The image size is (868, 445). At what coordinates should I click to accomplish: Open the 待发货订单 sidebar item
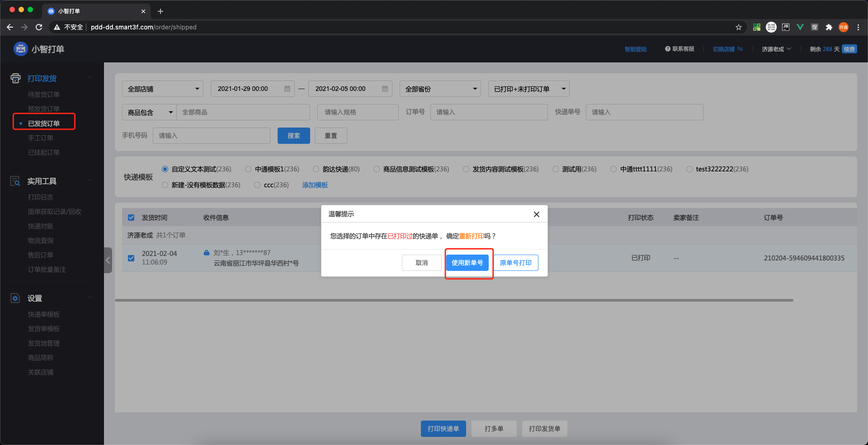coord(44,95)
